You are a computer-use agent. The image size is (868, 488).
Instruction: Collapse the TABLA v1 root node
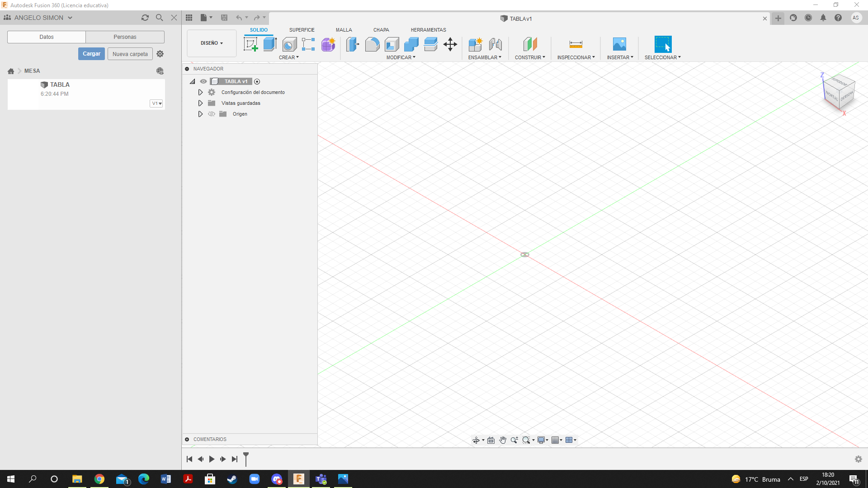click(192, 81)
